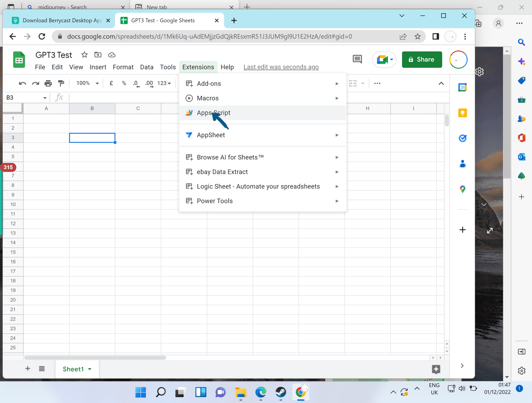The width and height of the screenshot is (532, 403).
Task: Click toolbar More options ellipsis
Action: [377, 83]
